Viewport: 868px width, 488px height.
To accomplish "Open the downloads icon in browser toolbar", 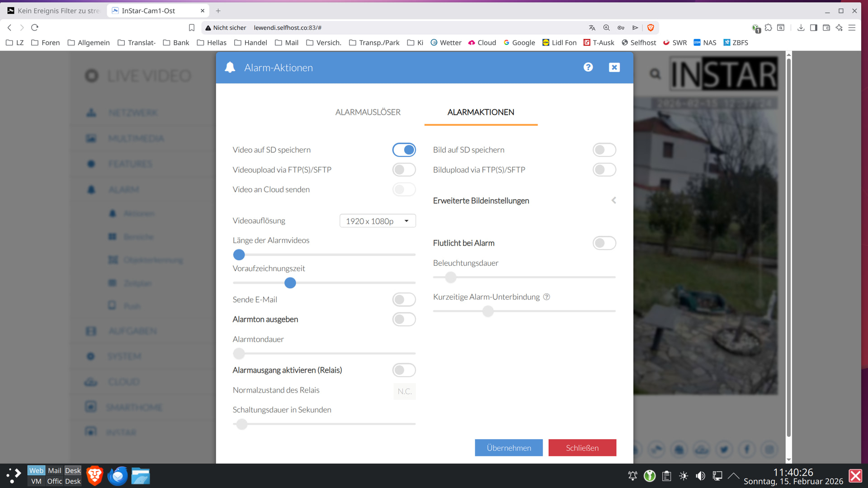I will [801, 28].
